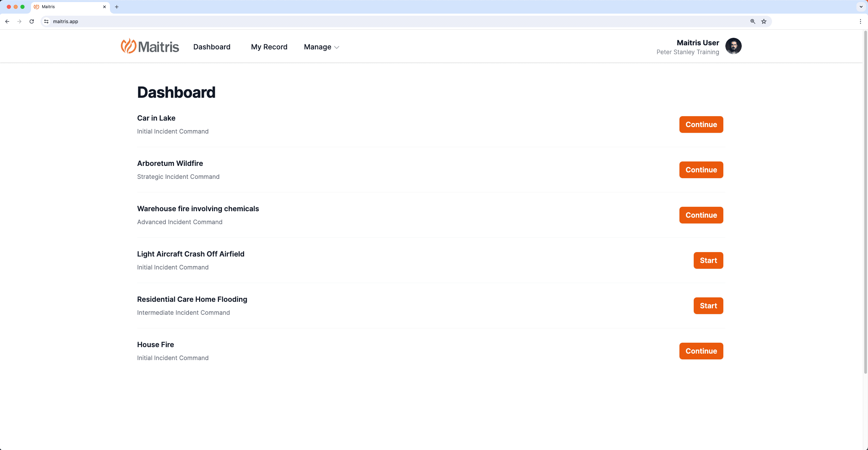The image size is (868, 450).
Task: Click the browser forward arrow
Action: pyautogui.click(x=19, y=21)
